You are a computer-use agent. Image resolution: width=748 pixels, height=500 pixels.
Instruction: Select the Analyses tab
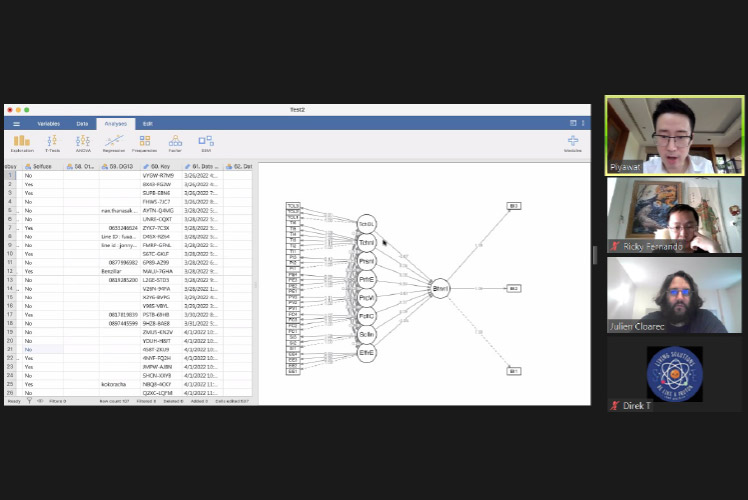coord(116,124)
